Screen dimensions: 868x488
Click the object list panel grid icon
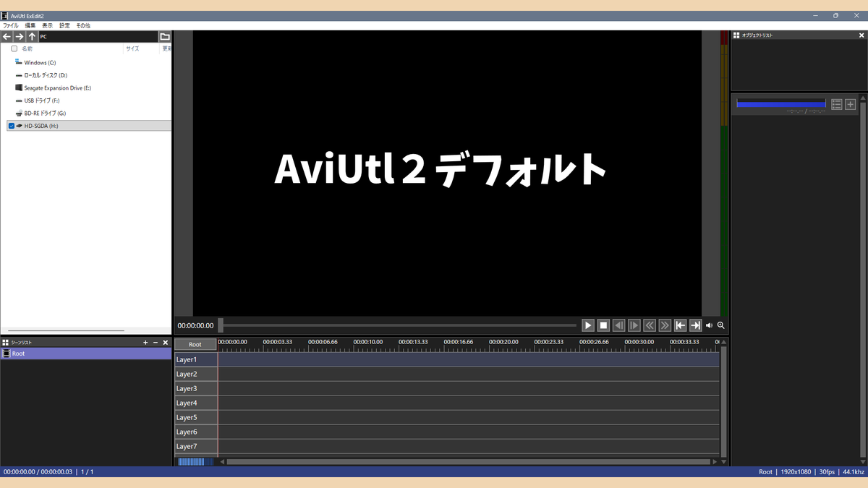coord(736,35)
